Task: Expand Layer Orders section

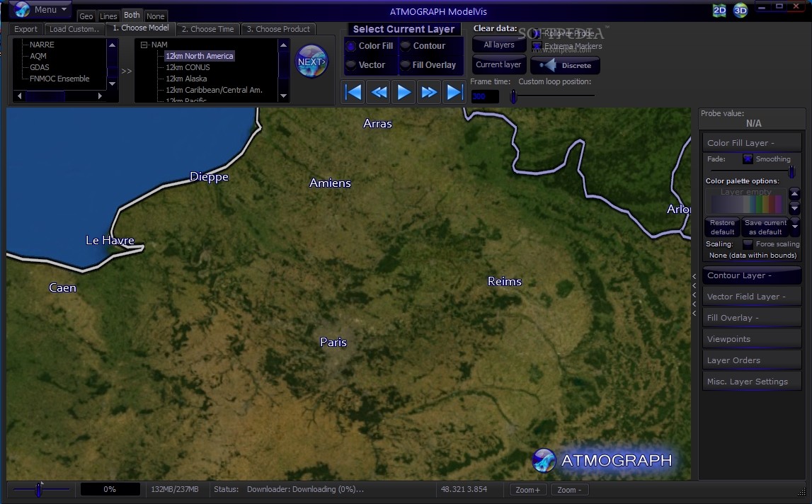Action: (752, 360)
